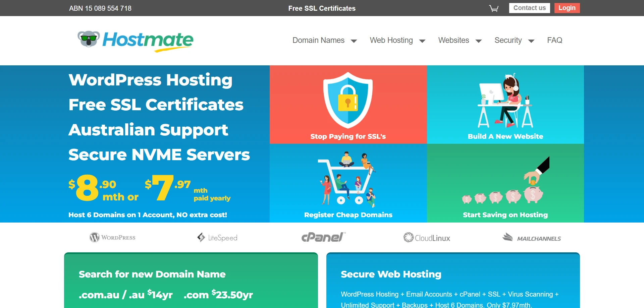The image size is (644, 308).
Task: Click Host 6 Domains on 1 Account text
Action: point(148,215)
